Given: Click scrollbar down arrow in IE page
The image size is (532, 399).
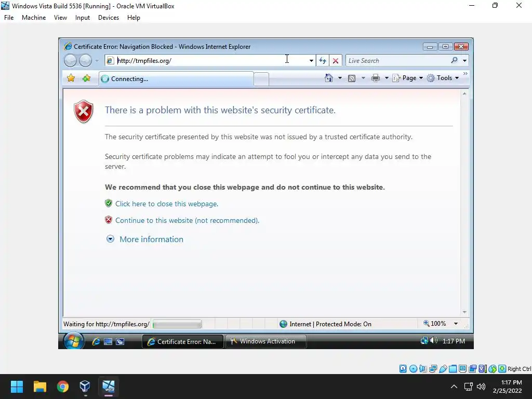Looking at the screenshot, I should point(464,312).
